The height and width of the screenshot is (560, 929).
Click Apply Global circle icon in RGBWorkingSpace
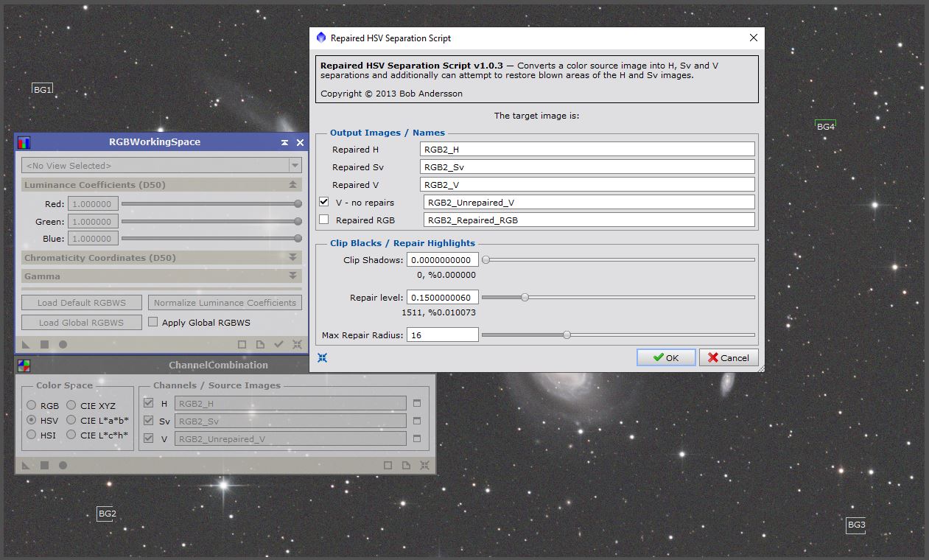pos(63,344)
